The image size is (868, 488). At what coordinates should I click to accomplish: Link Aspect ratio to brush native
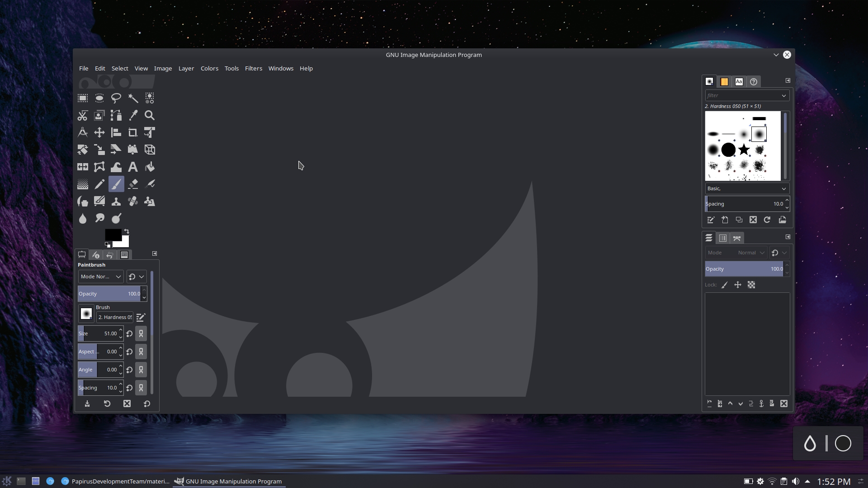[141, 352]
